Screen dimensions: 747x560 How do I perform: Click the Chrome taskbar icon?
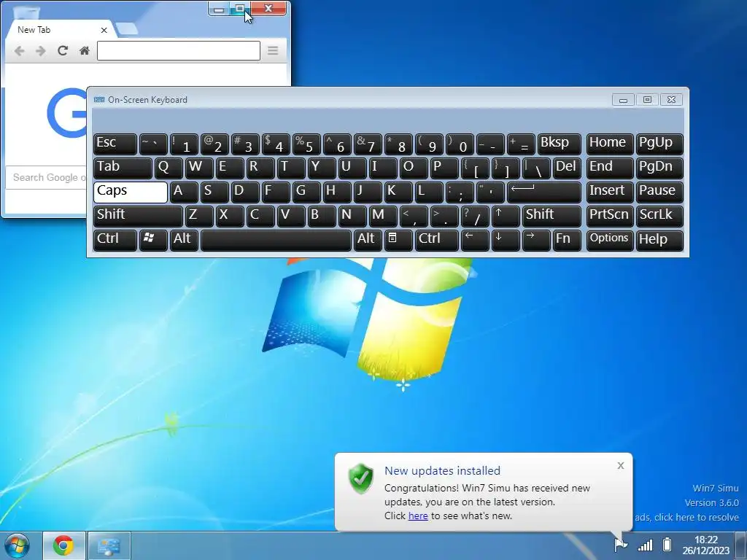[64, 546]
